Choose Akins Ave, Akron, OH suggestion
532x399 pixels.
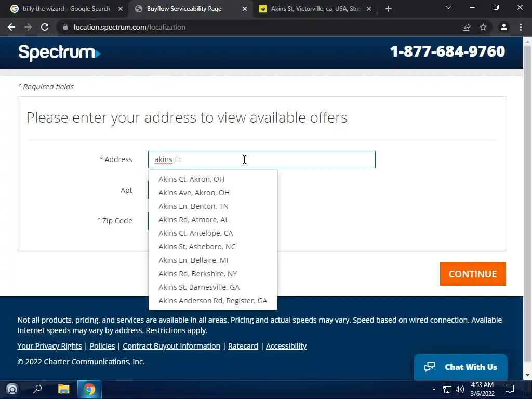212,193
